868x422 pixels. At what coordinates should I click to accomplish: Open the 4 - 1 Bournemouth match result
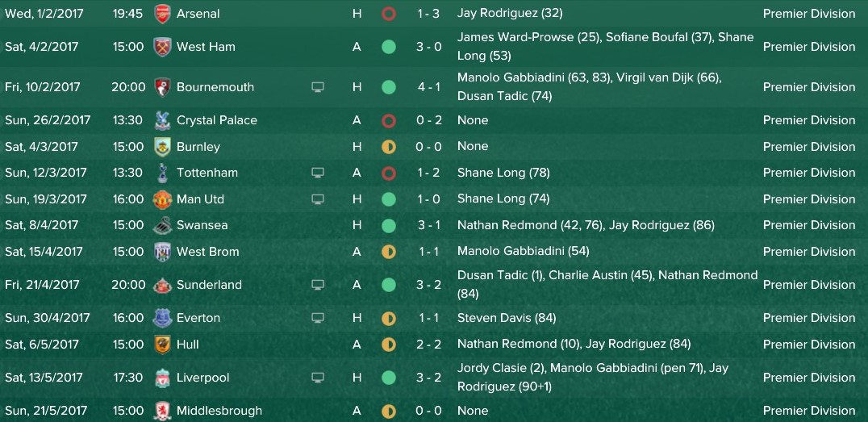point(429,87)
